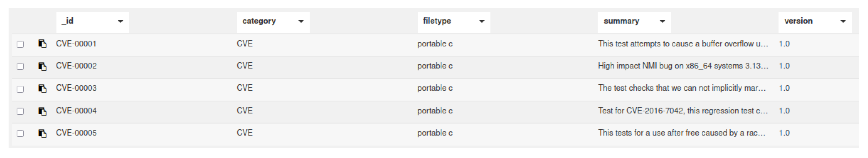Open the version column dropdown
The height and width of the screenshot is (158, 868).
pyautogui.click(x=843, y=22)
